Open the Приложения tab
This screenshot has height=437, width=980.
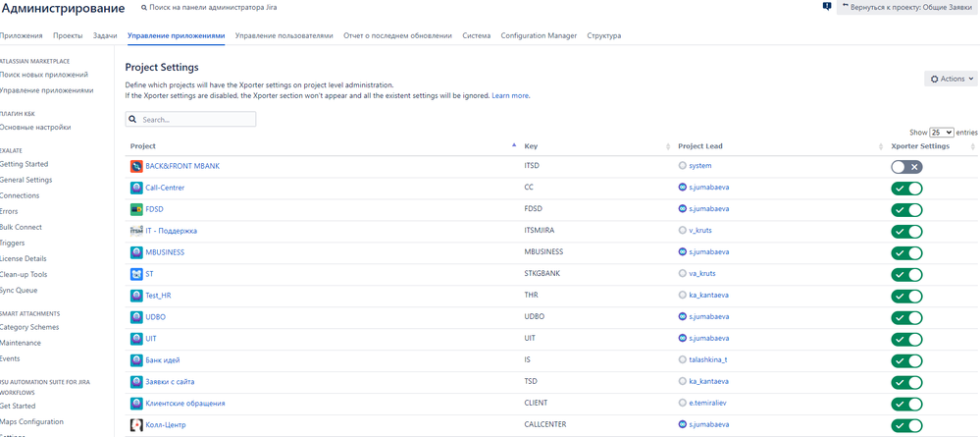click(22, 35)
